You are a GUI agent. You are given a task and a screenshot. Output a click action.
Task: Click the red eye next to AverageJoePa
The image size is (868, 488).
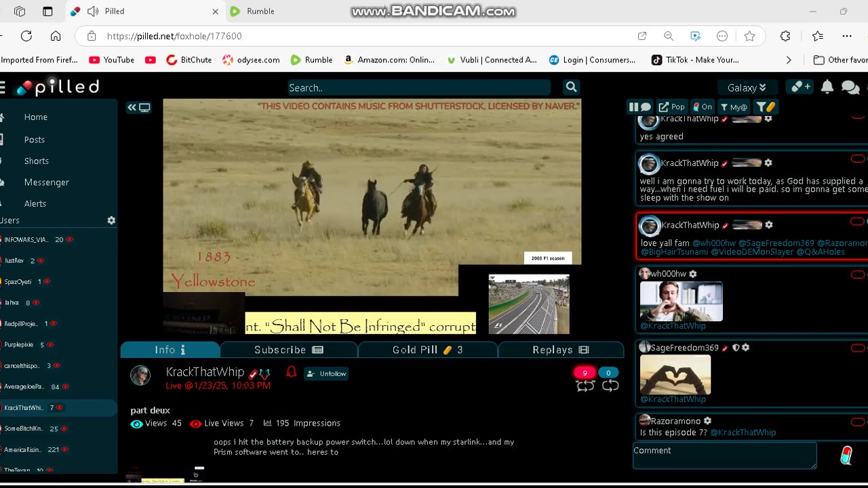pyautogui.click(x=66, y=386)
